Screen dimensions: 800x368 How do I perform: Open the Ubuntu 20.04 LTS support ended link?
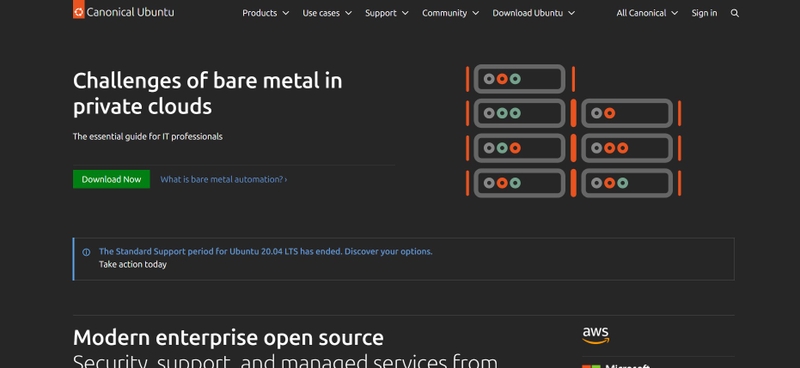(x=265, y=252)
